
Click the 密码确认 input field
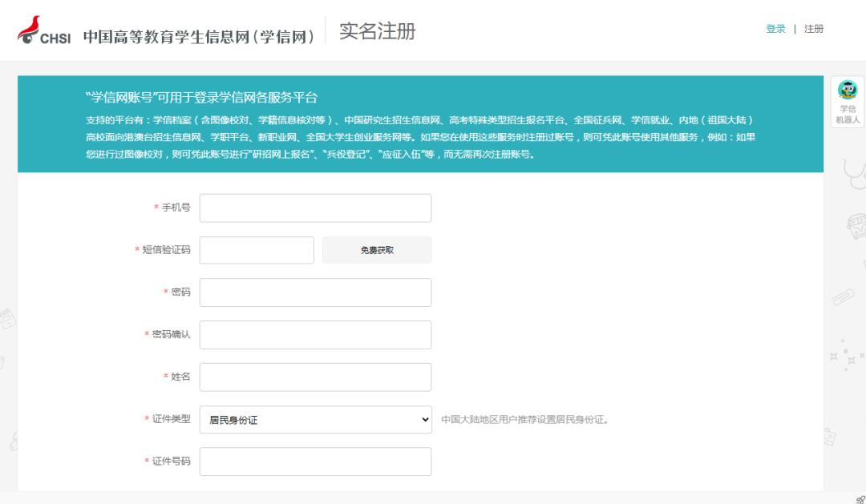(315, 335)
